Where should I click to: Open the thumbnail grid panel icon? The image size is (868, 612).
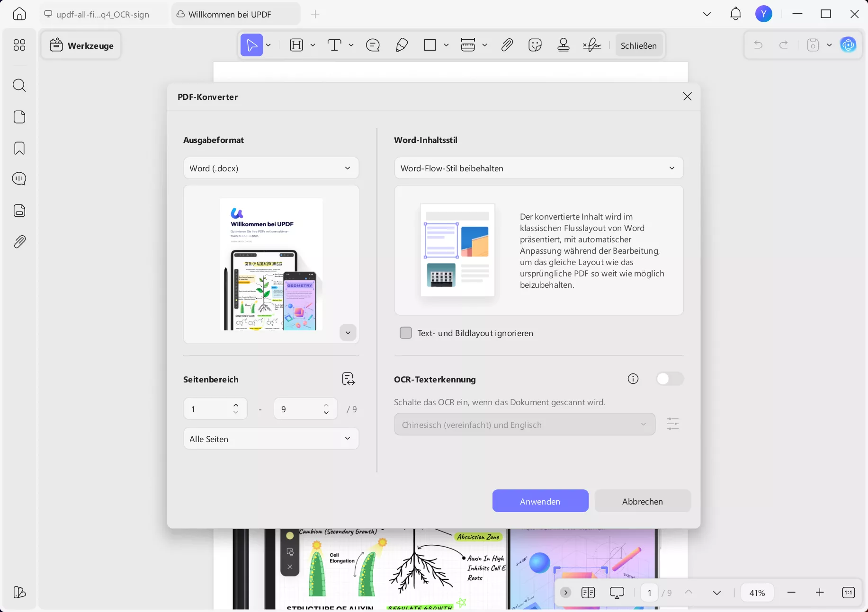(19, 45)
